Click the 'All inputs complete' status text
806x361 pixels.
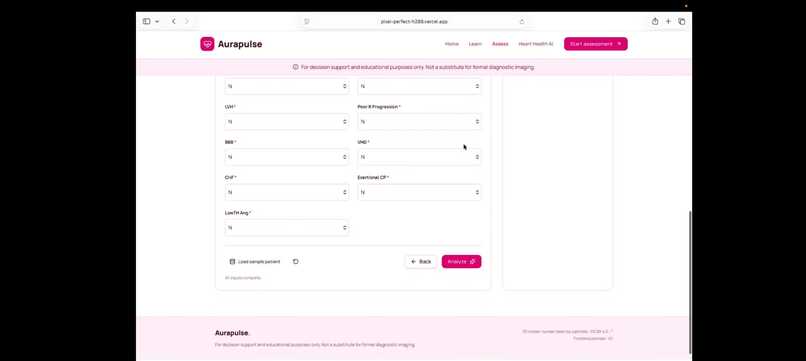[243, 278]
